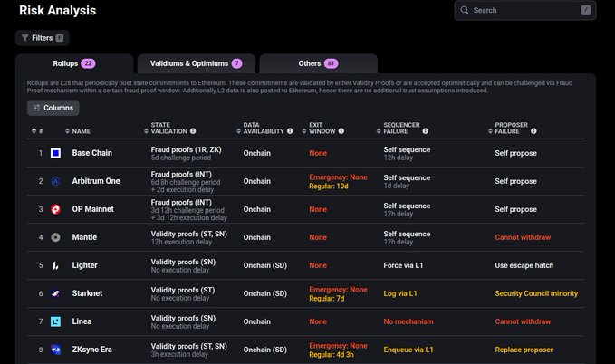Click Lighter's Force via L1 cell
This screenshot has height=364, width=615.
[403, 265]
